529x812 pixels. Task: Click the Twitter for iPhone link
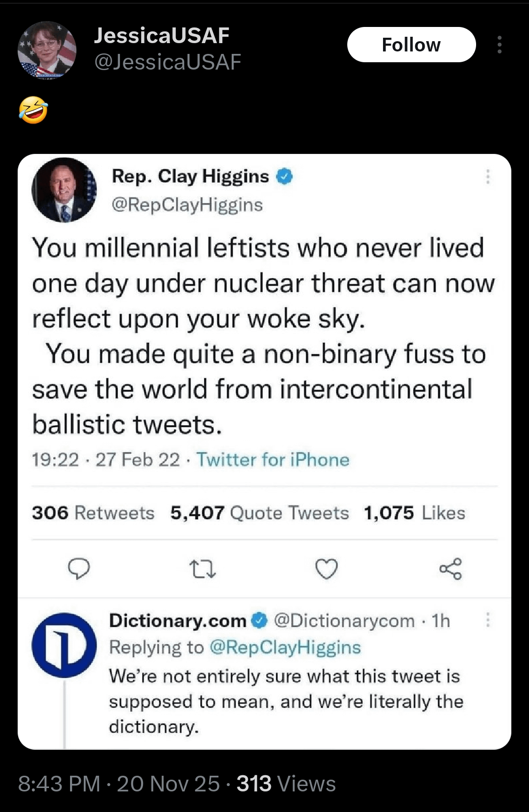click(x=273, y=460)
